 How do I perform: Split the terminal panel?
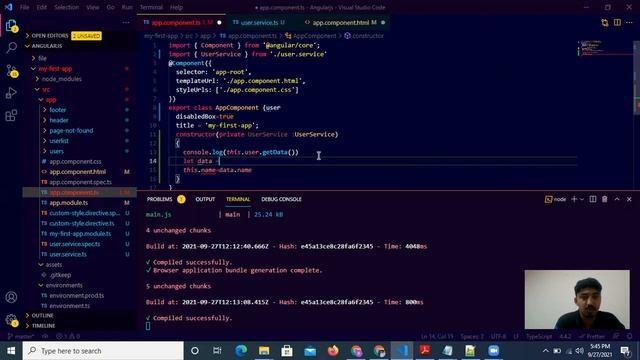tap(593, 199)
